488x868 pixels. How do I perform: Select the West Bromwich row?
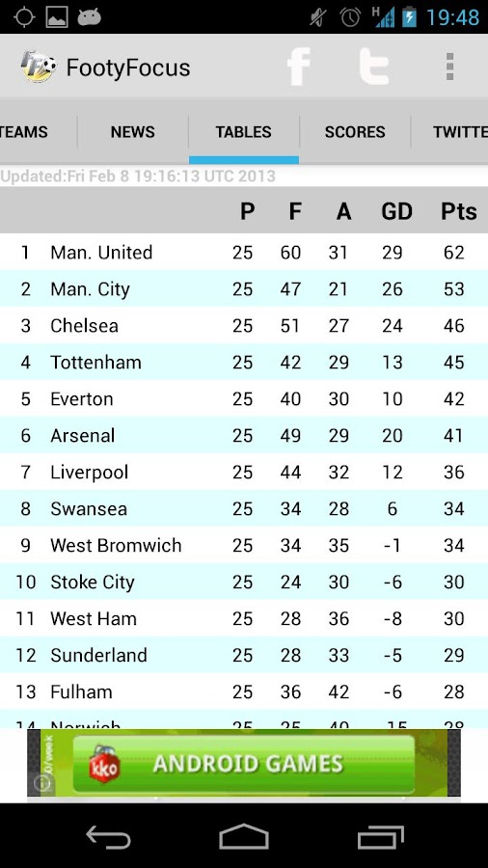click(244, 545)
